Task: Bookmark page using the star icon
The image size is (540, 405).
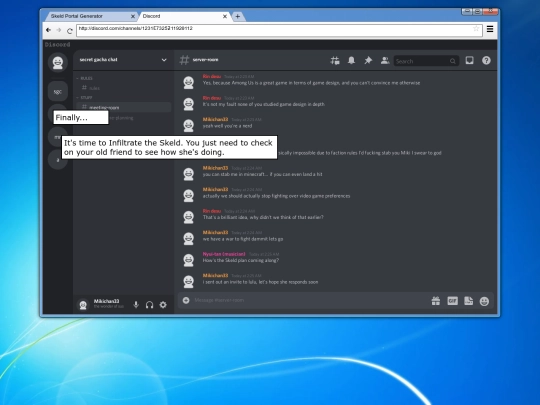Action: (476, 29)
